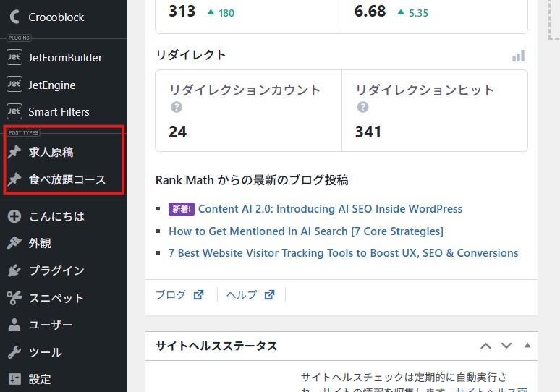This screenshot has height=392, width=560.
Task: Move サイトヘルスステータス widget down
Action: click(x=506, y=346)
